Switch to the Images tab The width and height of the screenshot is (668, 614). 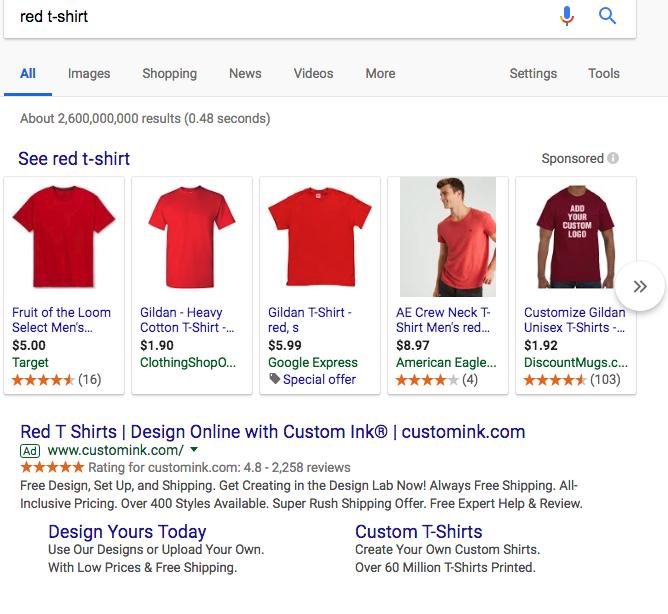pyautogui.click(x=89, y=73)
